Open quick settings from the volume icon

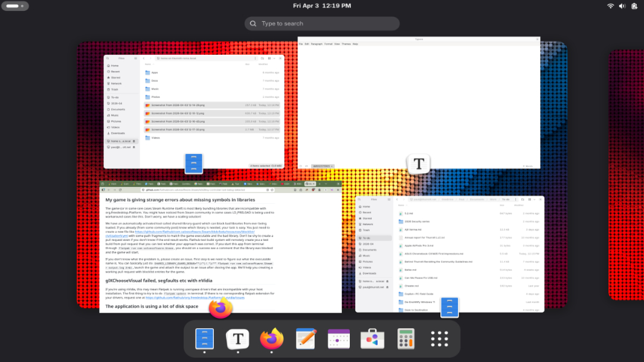click(x=622, y=6)
